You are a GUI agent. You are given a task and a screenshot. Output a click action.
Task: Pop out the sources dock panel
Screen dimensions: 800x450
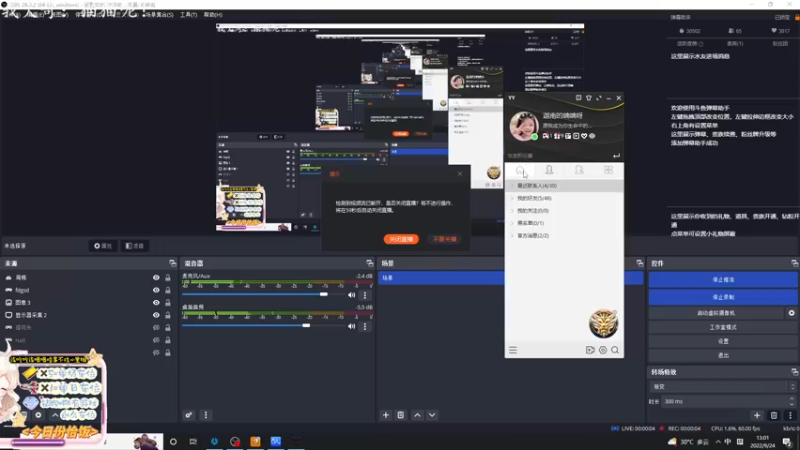[x=172, y=263]
